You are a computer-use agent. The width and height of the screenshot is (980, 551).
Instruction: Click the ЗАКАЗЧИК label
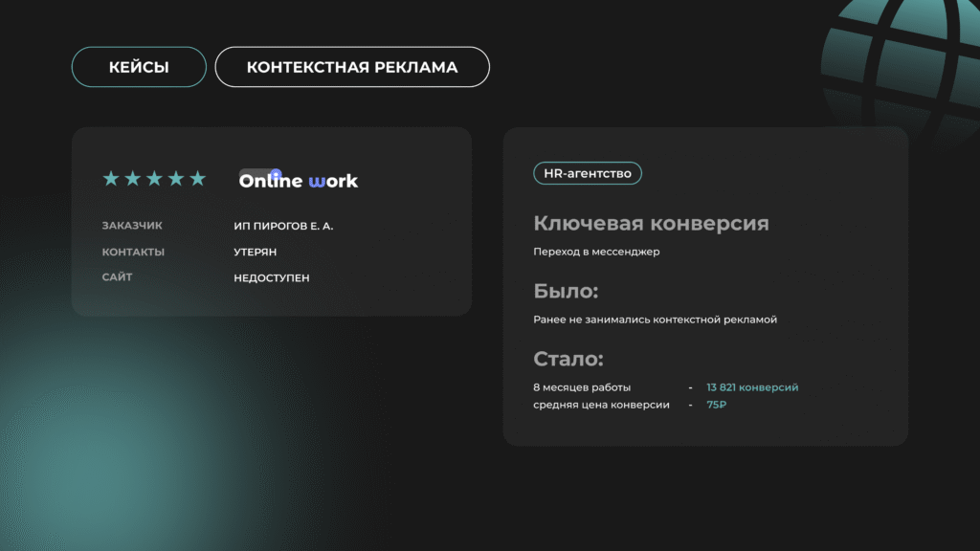[132, 226]
